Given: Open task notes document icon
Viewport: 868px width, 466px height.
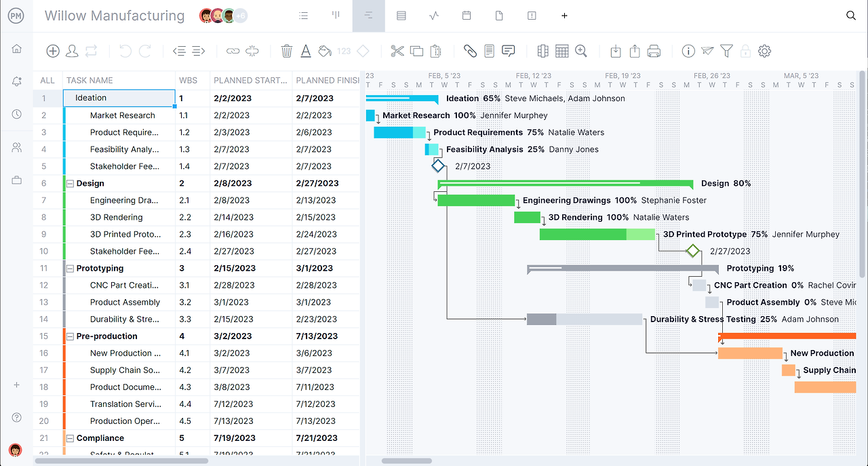Looking at the screenshot, I should click(x=489, y=51).
